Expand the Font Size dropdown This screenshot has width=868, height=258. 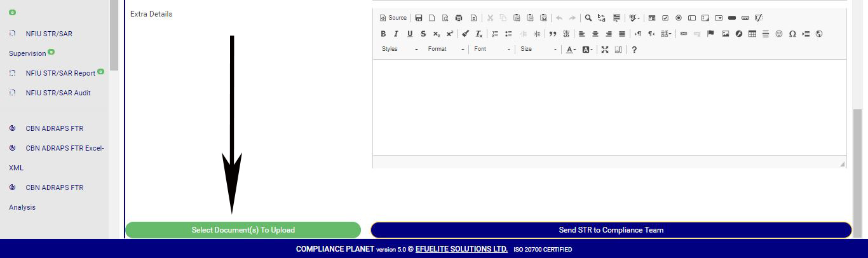[x=538, y=49]
